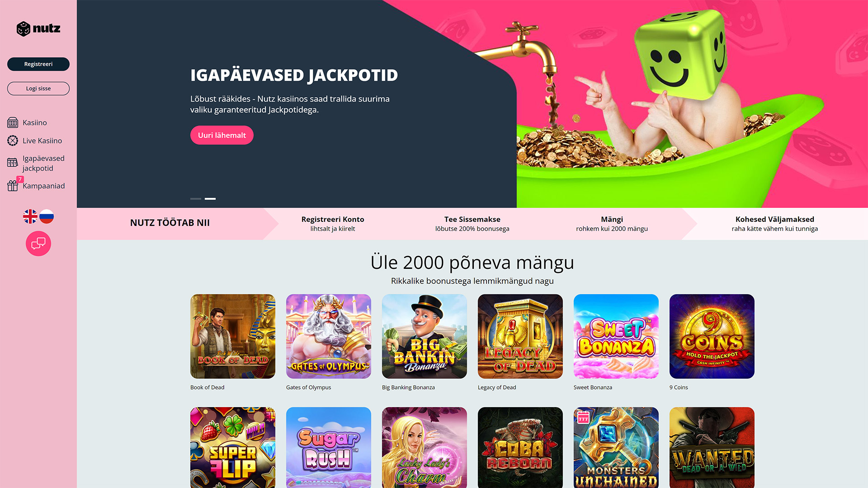Click Uuri lähemalt banner button

click(222, 135)
